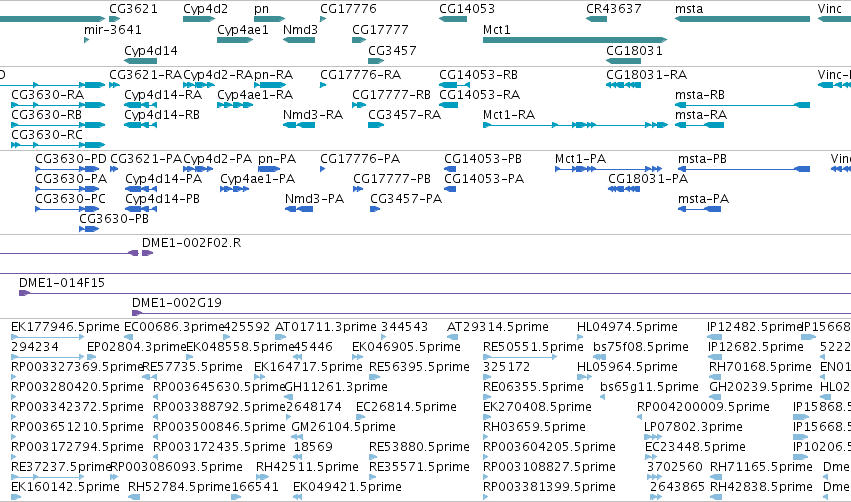Select the Mct1-RA transcript
Viewport: 851px width, 502px height.
tap(575, 125)
